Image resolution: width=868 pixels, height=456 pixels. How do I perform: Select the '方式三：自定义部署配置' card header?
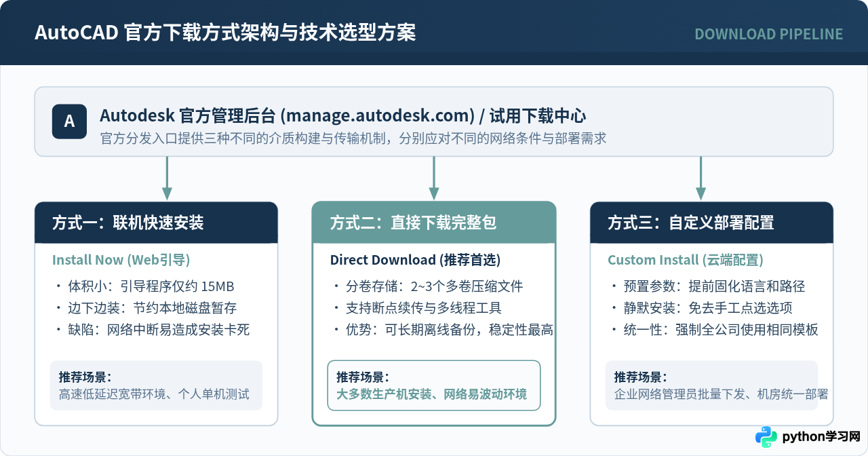click(x=711, y=223)
